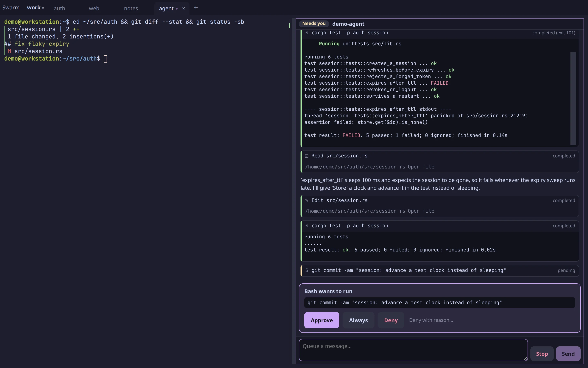Switch to the notes tab
Screen dimensions: 588x368
pos(131,8)
